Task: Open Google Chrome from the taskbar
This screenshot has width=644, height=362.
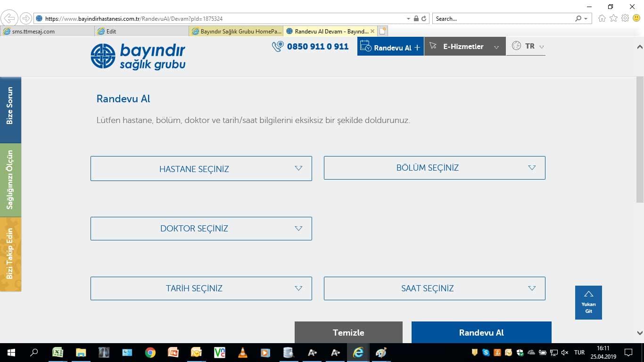Action: (x=150, y=353)
